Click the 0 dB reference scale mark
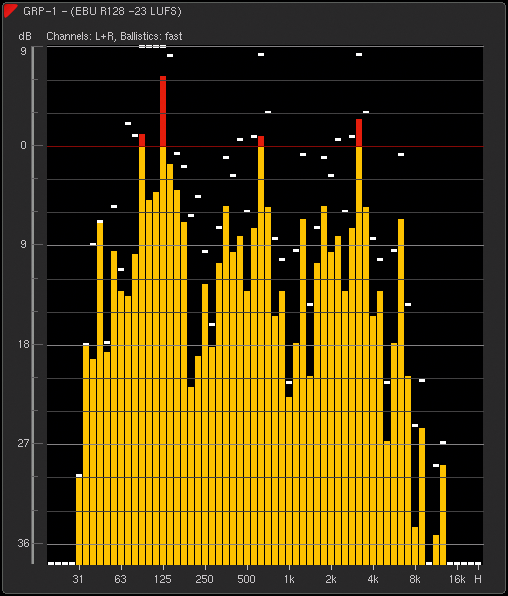This screenshot has width=508, height=596. click(x=24, y=146)
